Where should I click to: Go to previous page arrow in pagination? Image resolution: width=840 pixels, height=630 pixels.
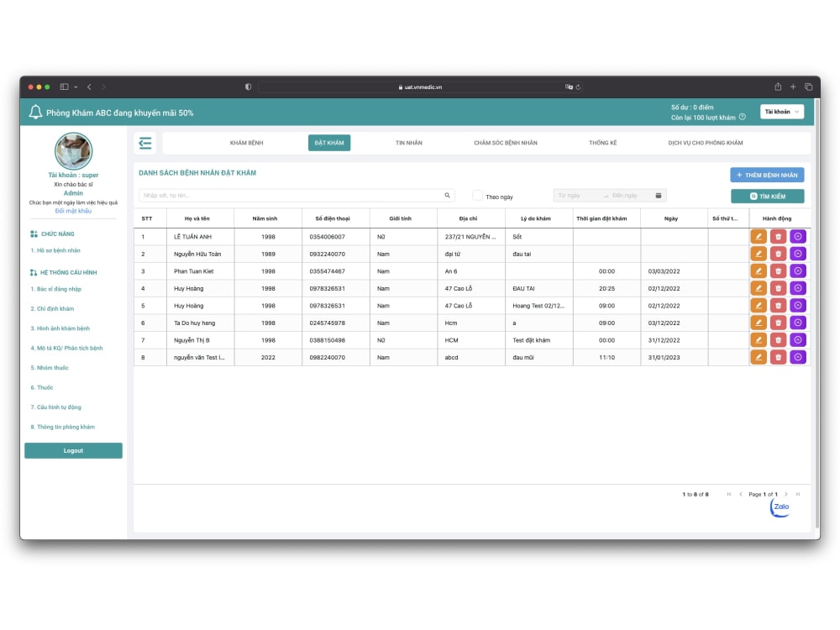click(741, 494)
